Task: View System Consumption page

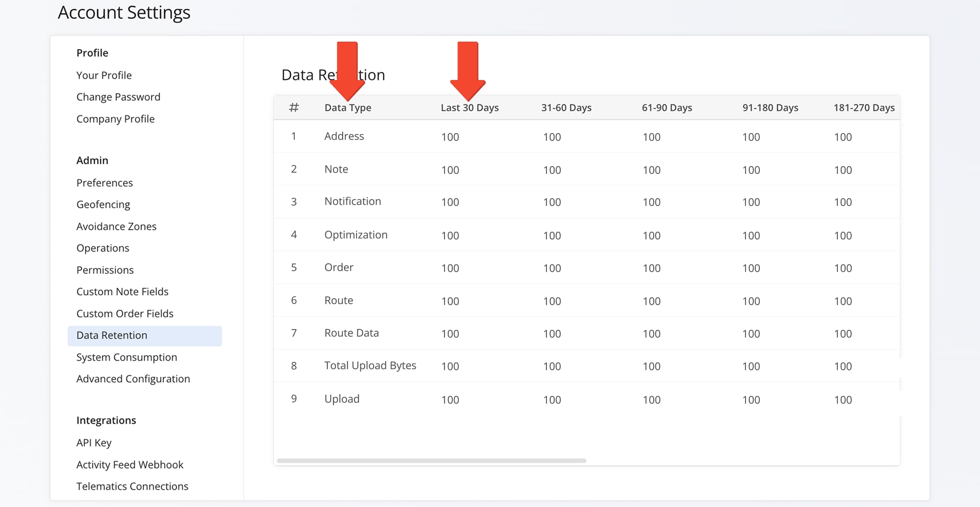Action: click(x=126, y=357)
